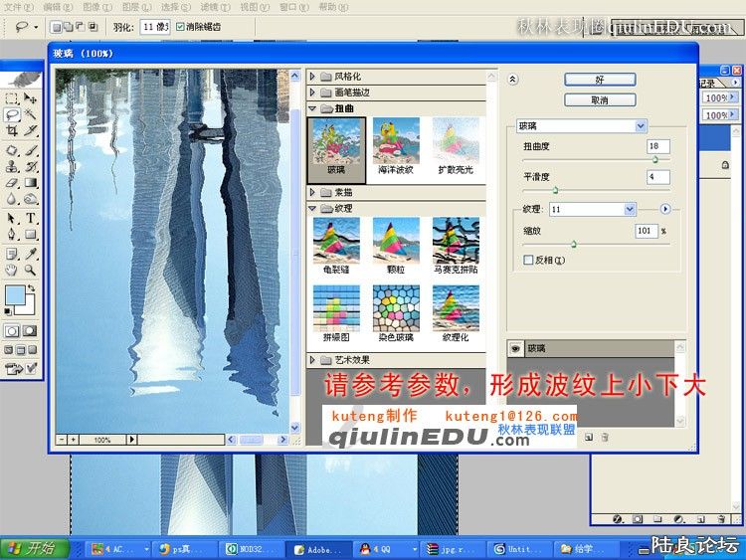The image size is (746, 560).
Task: Select the Type tool
Action: tap(31, 218)
